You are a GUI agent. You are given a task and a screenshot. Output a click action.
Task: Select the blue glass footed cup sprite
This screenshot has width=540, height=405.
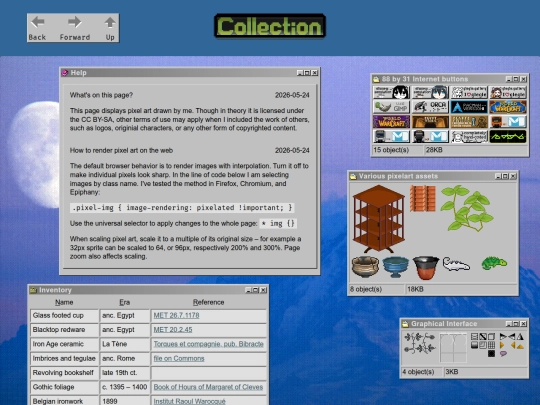pos(395,267)
